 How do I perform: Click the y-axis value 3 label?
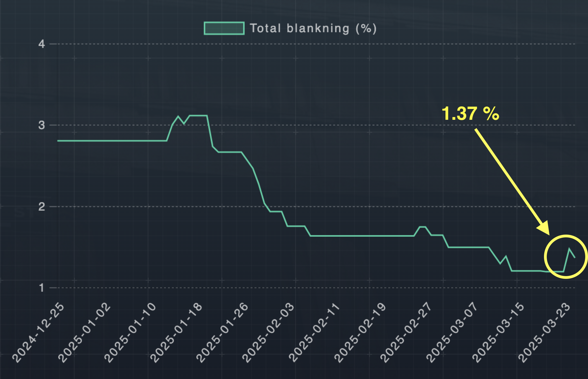tap(42, 125)
